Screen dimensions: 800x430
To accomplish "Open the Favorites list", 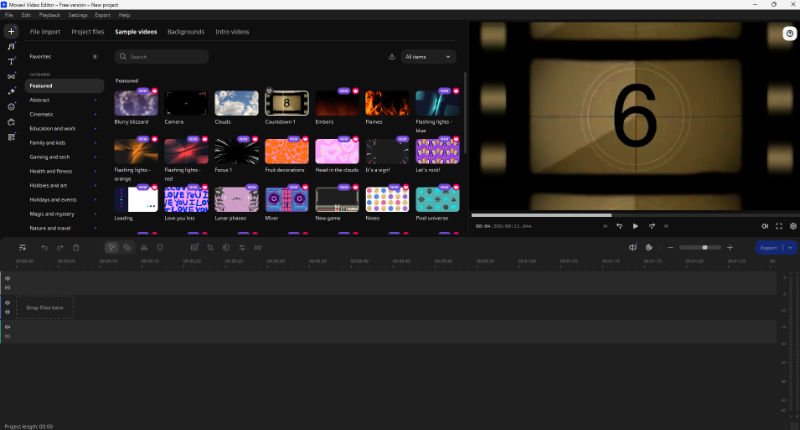I will 64,57.
